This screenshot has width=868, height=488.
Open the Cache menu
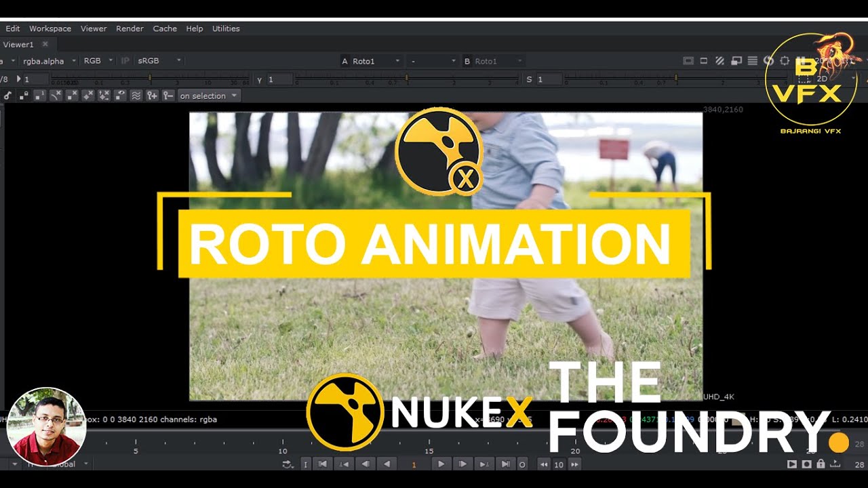click(x=165, y=28)
